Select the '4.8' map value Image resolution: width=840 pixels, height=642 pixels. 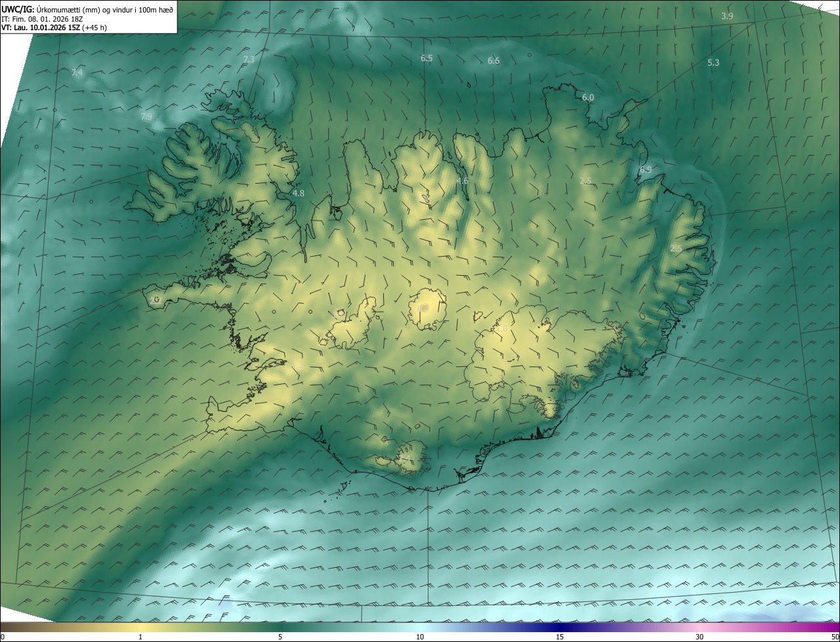(299, 193)
